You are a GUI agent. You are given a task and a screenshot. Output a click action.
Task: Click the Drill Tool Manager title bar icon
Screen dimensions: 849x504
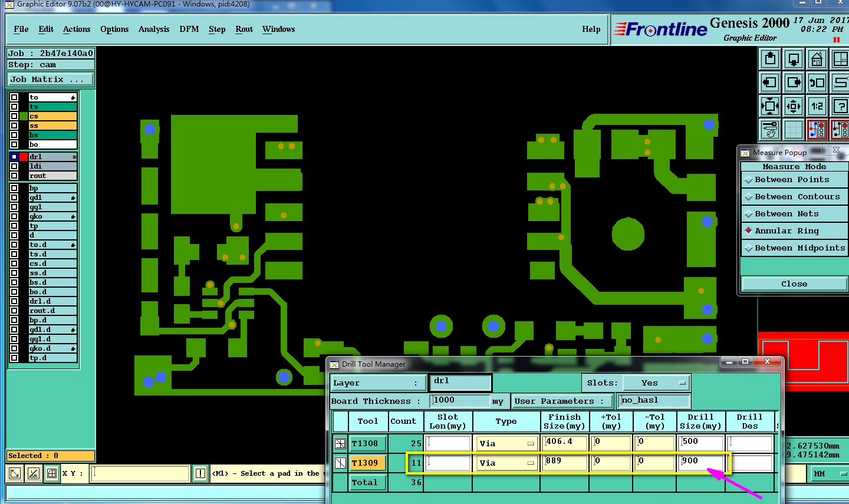pos(334,364)
